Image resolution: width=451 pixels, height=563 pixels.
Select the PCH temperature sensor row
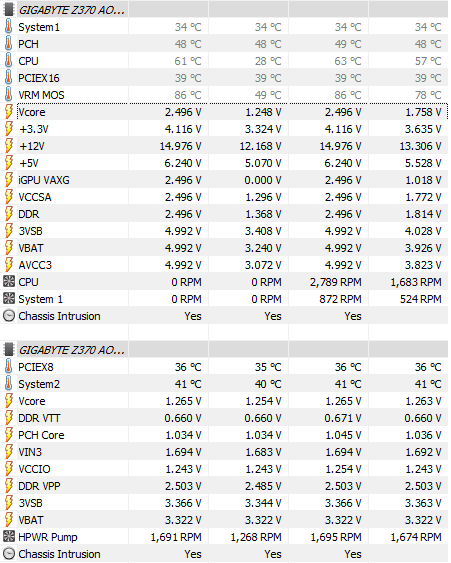tap(226, 44)
